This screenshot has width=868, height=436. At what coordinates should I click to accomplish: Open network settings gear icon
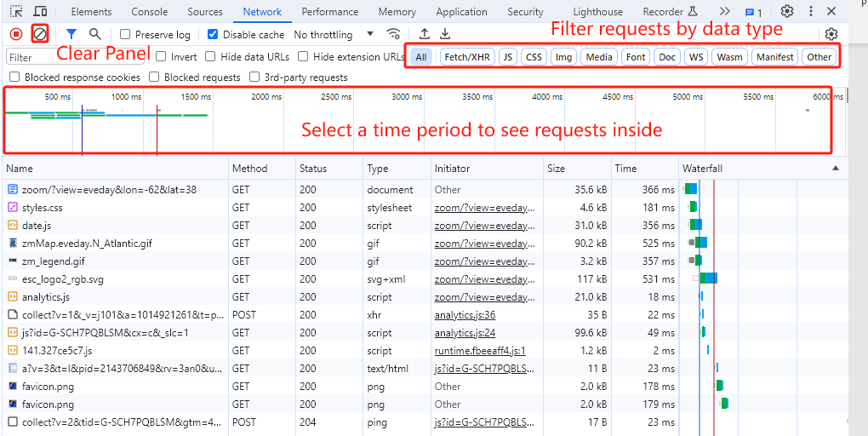[x=831, y=34]
